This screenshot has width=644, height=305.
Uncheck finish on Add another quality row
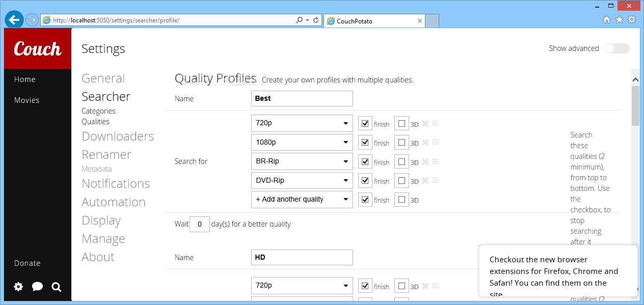[x=365, y=200]
